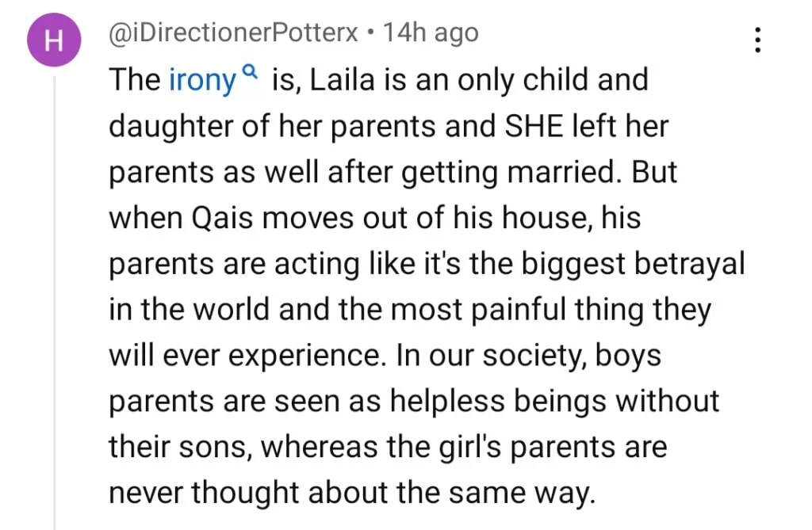Click the phrase will ever experience
This screenshot has height=530, width=812.
[245, 356]
